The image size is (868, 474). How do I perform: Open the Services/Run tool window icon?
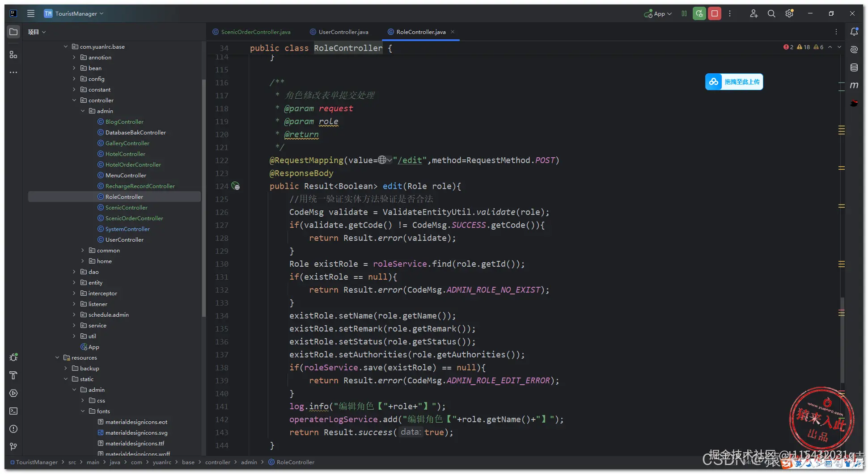click(x=13, y=393)
